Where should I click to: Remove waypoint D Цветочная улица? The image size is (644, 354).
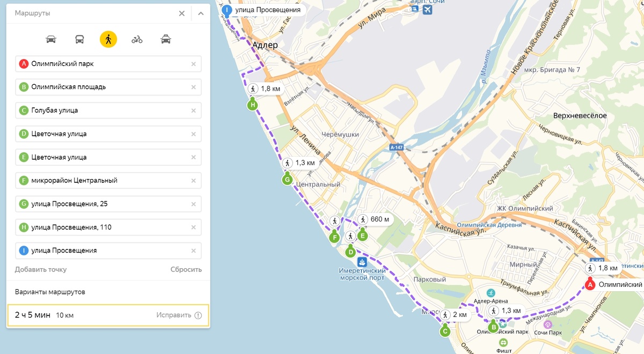click(194, 134)
